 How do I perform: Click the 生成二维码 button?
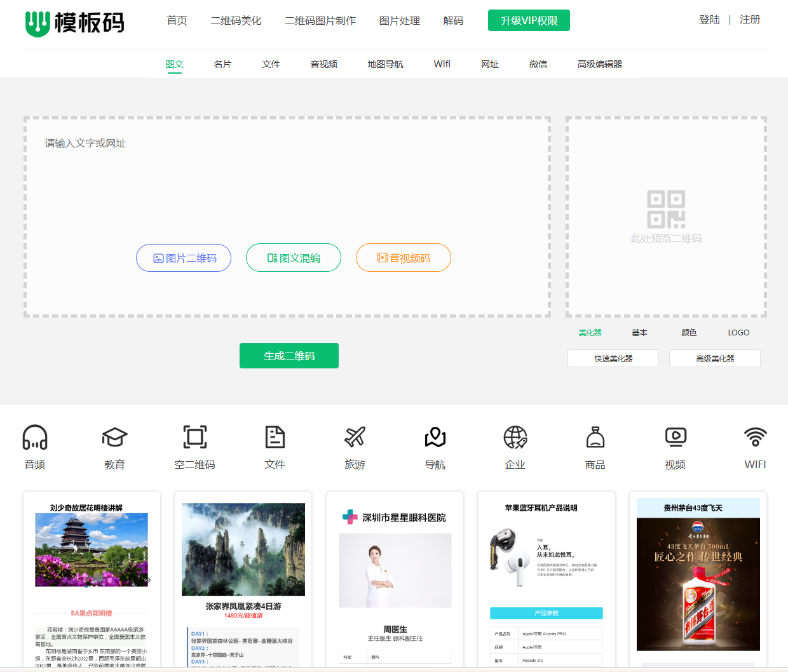(289, 356)
